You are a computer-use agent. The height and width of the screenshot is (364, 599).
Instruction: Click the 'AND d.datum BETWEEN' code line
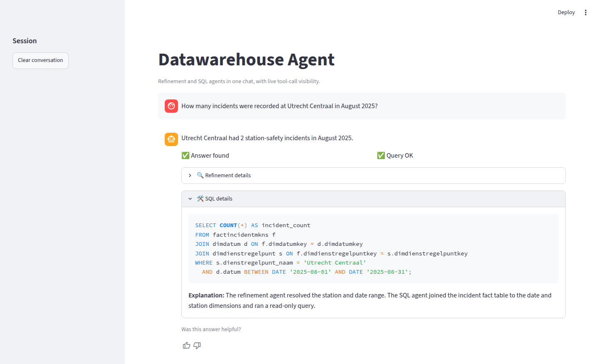tap(307, 272)
